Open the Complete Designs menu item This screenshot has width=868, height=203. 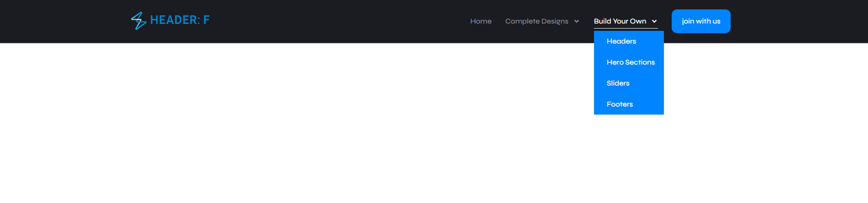click(537, 21)
